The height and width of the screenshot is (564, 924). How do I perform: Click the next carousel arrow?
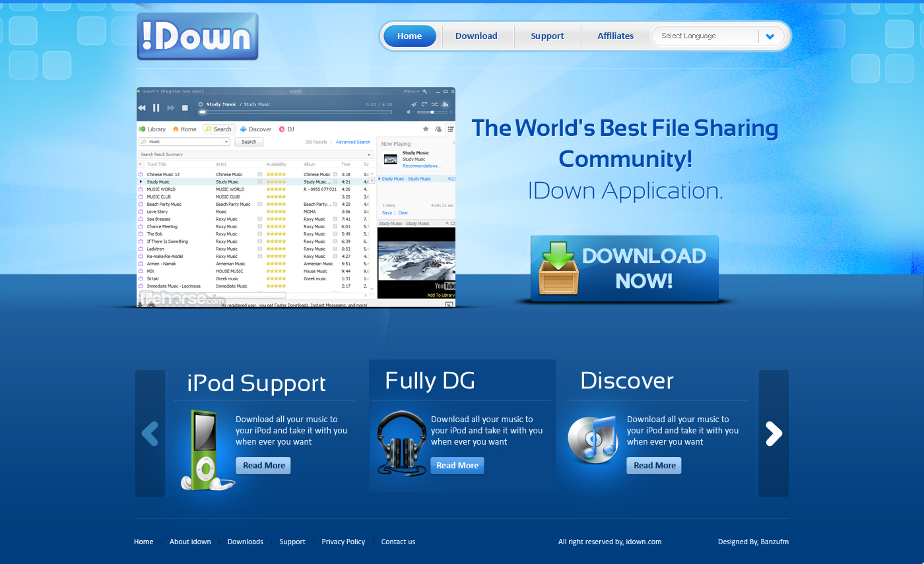(x=774, y=433)
